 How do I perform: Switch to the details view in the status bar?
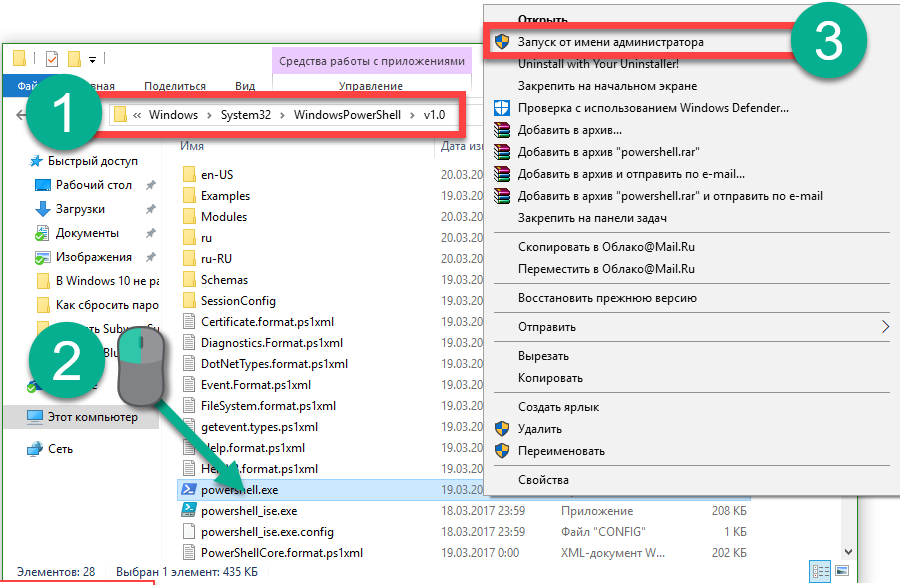click(x=821, y=571)
